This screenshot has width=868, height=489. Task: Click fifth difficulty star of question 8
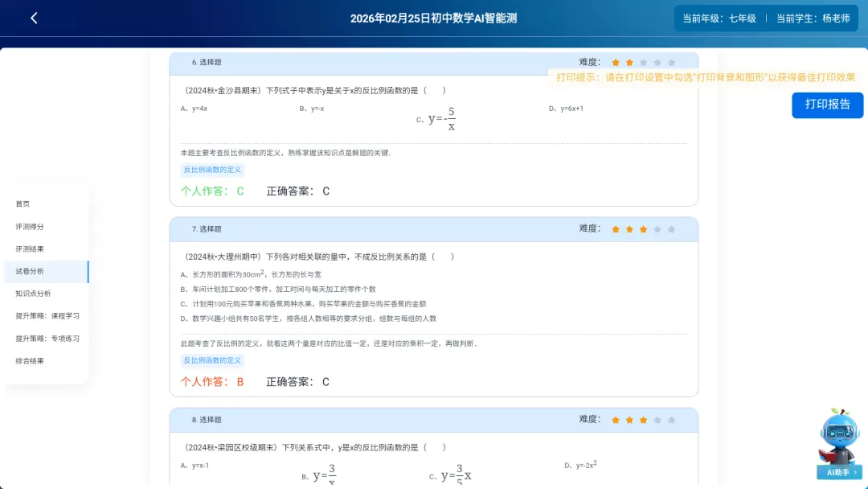coord(671,421)
